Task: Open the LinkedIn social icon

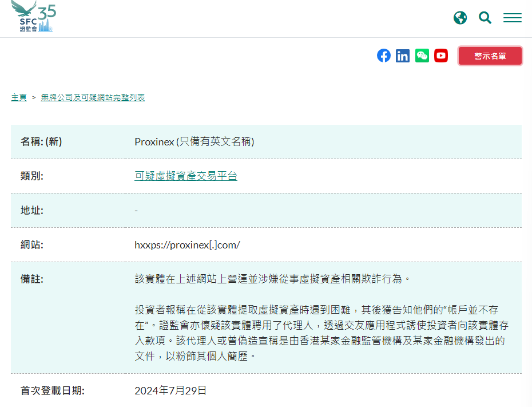Action: click(x=403, y=56)
